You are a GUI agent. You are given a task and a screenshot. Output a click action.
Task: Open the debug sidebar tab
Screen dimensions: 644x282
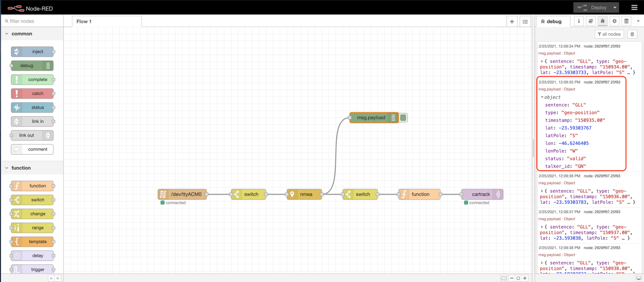click(553, 21)
